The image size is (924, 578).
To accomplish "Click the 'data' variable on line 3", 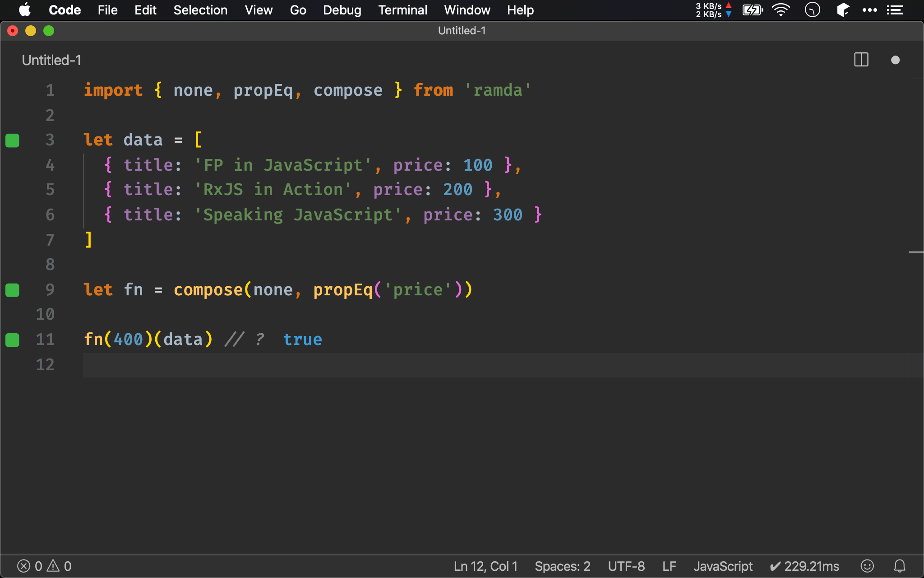I will pyautogui.click(x=143, y=140).
